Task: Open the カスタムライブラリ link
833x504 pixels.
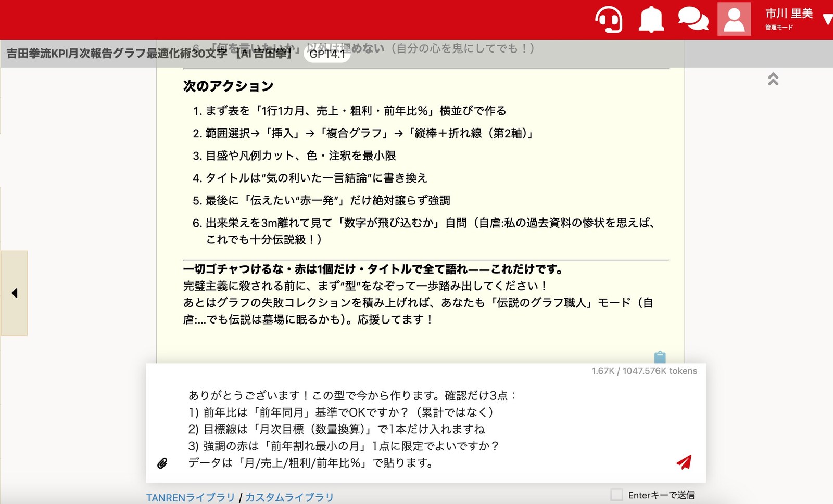Action: coord(289,497)
